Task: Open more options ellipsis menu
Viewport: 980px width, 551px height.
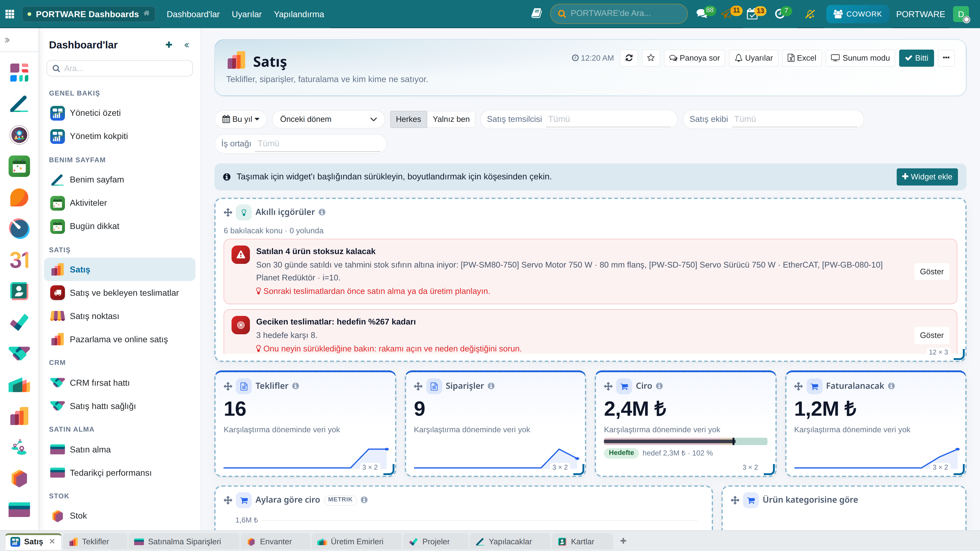Action: (946, 58)
